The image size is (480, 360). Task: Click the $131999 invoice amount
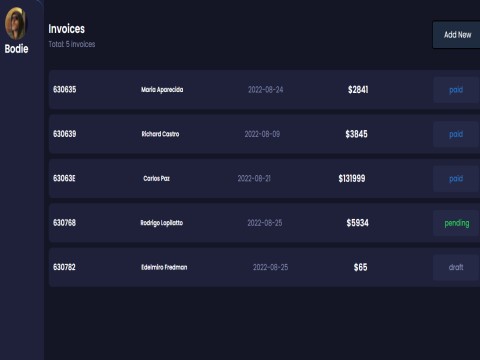coord(352,178)
